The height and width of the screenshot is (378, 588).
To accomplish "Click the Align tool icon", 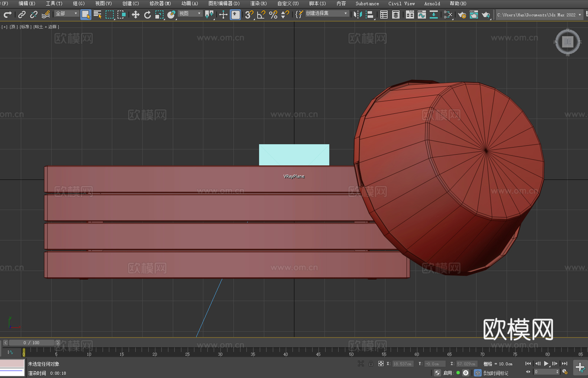I will [370, 14].
